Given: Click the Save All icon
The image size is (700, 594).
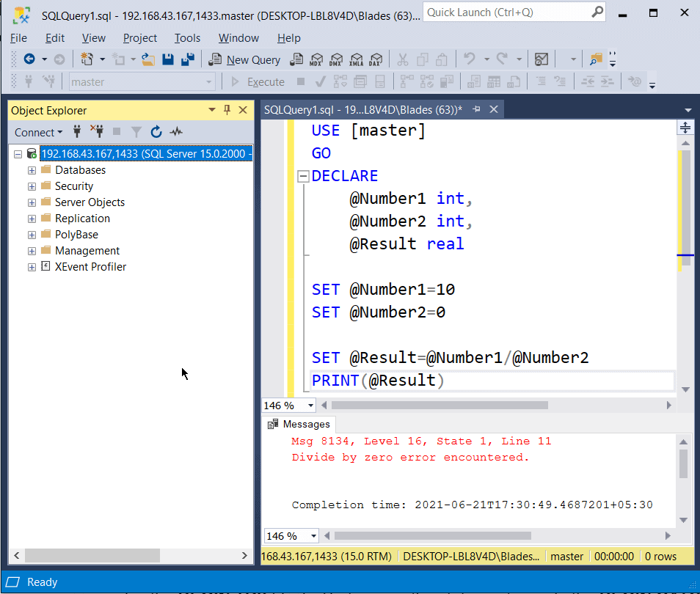Looking at the screenshot, I should click(187, 59).
